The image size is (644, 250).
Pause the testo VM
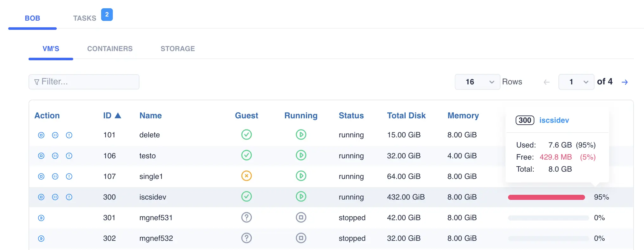(55, 156)
